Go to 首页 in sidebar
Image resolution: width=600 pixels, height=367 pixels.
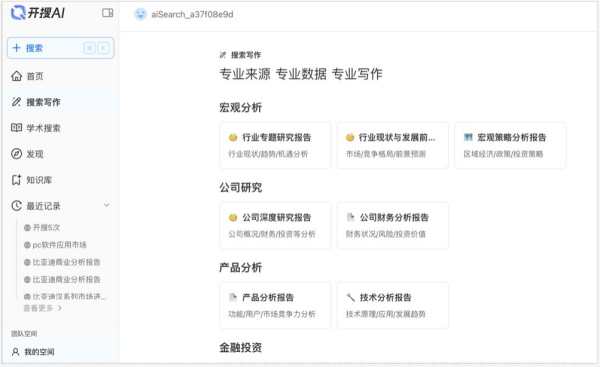coord(35,76)
